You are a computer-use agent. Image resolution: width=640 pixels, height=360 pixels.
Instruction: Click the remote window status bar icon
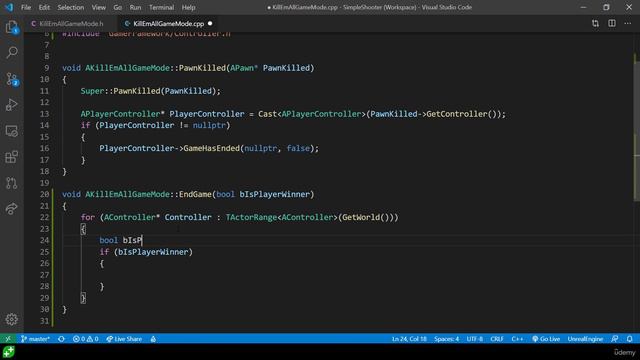(x=8, y=339)
